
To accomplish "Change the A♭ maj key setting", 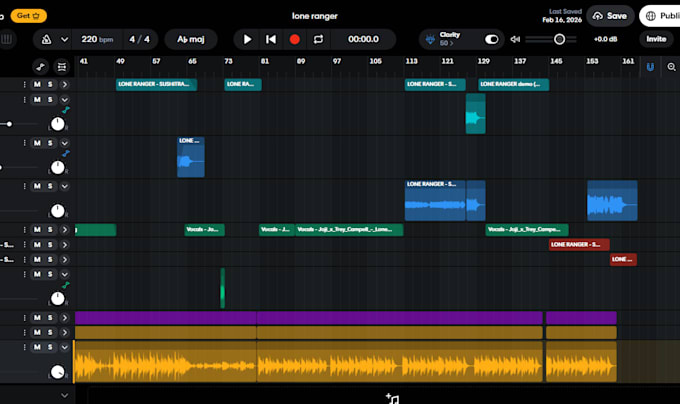I will tap(191, 39).
